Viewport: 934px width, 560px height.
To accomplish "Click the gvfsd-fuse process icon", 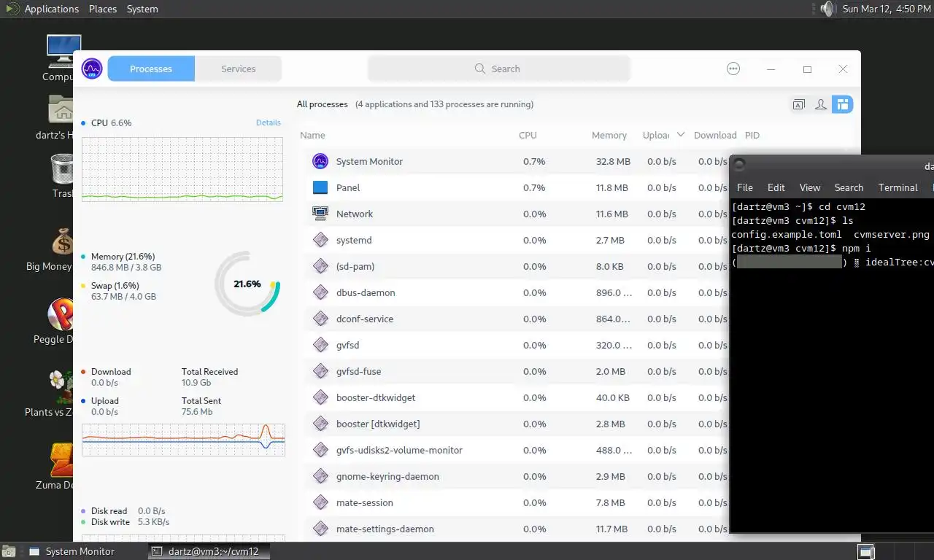I will coord(320,371).
